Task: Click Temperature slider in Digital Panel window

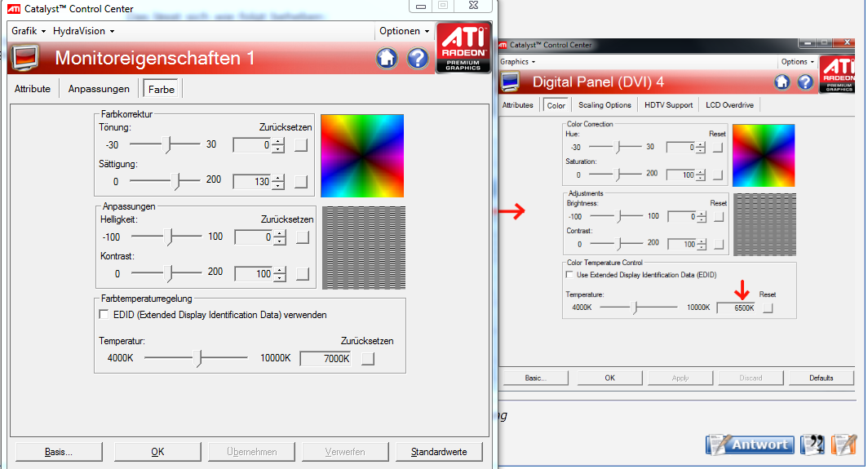Action: (635, 308)
